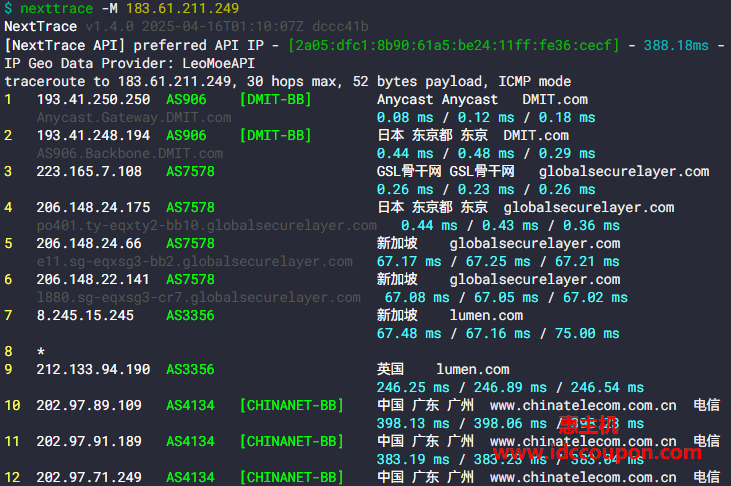The height and width of the screenshot is (486, 731).
Task: Click AS7578 in the hop 3 row
Action: [190, 172]
